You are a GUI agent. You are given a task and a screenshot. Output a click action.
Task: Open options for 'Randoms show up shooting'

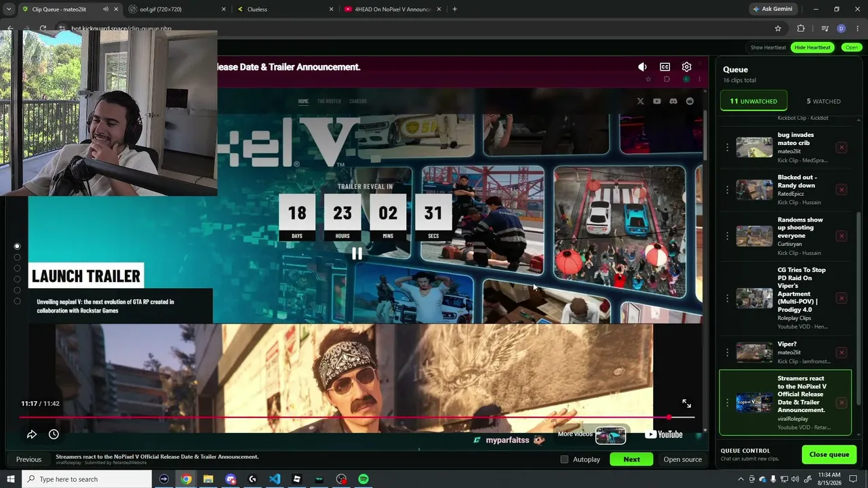coord(728,236)
